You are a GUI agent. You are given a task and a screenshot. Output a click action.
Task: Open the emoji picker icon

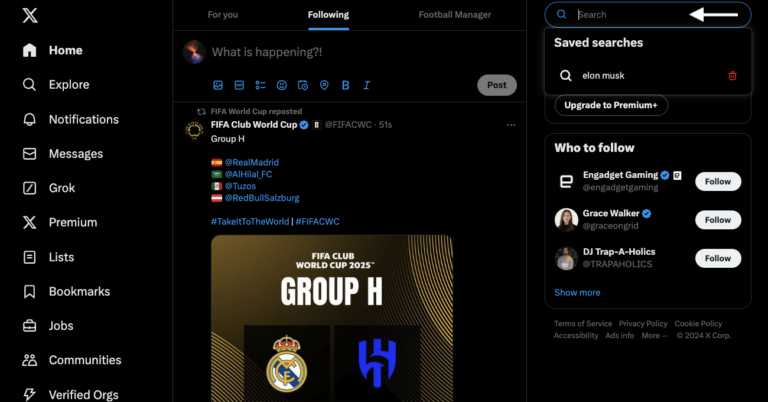pos(282,85)
